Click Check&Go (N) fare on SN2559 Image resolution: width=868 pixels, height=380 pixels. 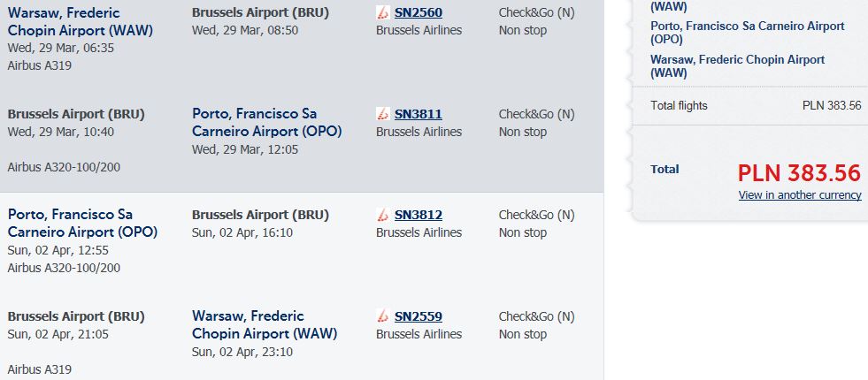(536, 316)
